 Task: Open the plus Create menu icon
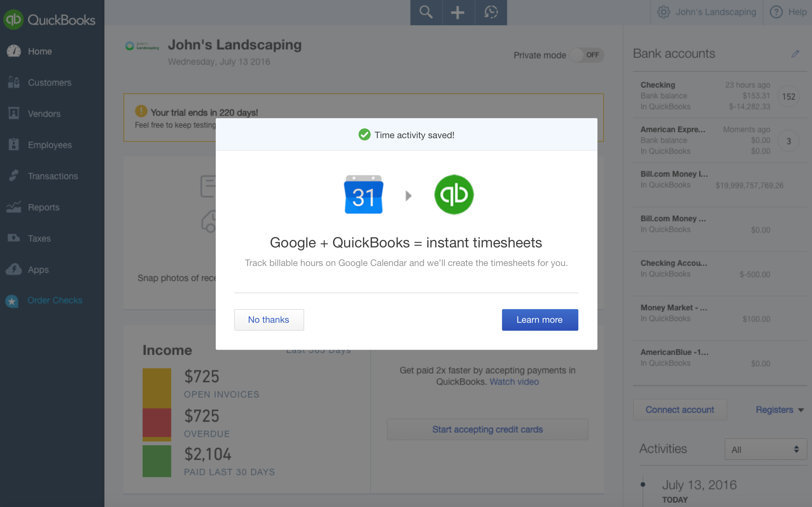[x=458, y=12]
